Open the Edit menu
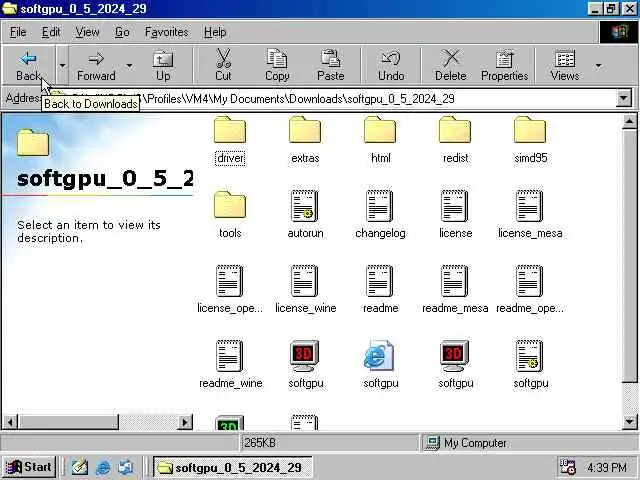640x480 pixels. tap(51, 32)
